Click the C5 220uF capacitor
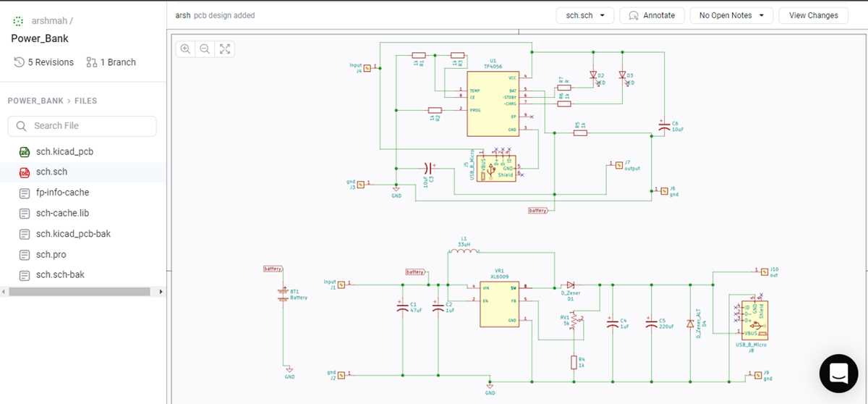This screenshot has width=868, height=404. (x=650, y=324)
